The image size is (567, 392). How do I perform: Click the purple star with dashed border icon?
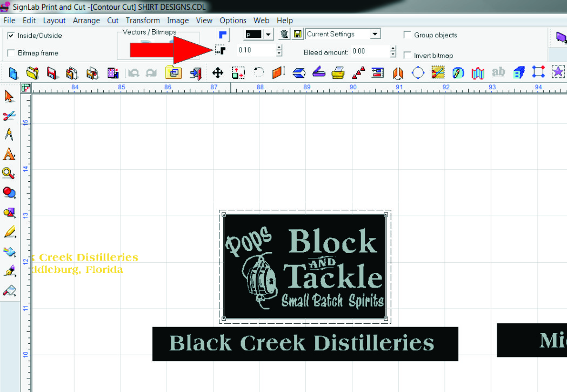[x=558, y=71]
